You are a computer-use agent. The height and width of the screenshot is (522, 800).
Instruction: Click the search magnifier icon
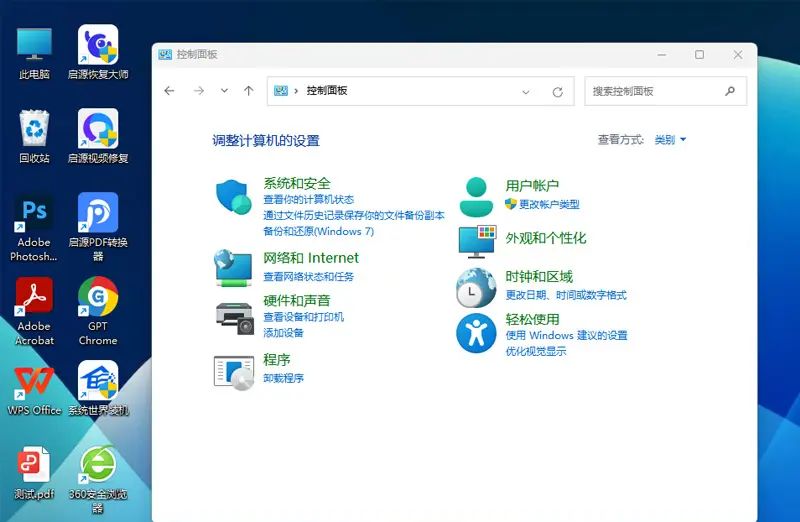pyautogui.click(x=730, y=91)
